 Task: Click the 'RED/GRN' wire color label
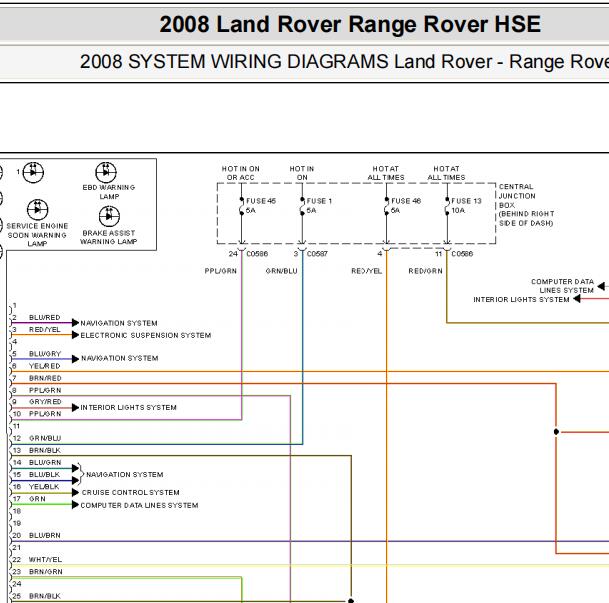[425, 271]
